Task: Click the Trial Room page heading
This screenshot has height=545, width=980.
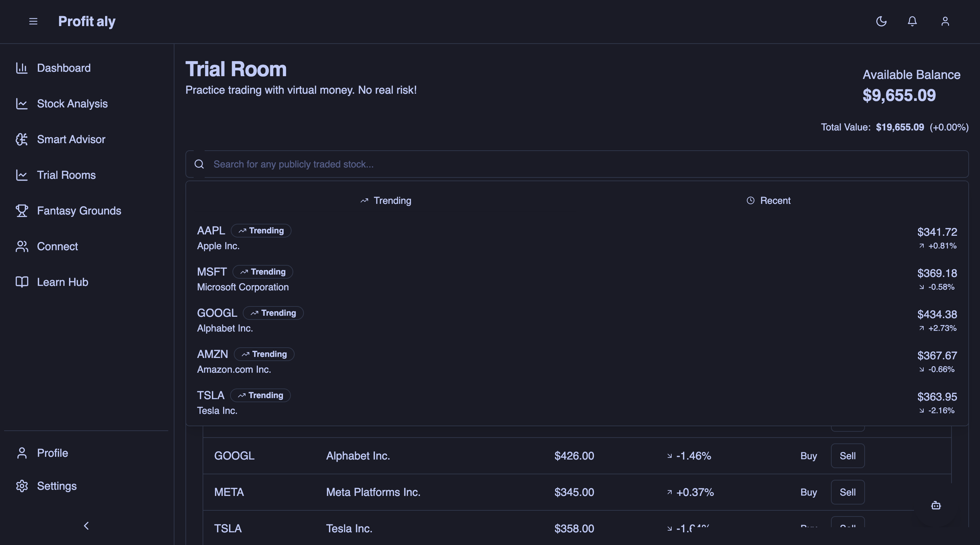Action: pos(236,69)
